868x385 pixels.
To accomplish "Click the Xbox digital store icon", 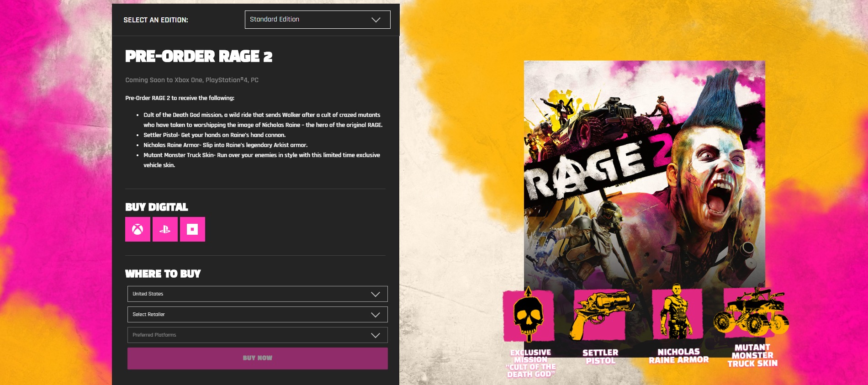I will tap(138, 229).
